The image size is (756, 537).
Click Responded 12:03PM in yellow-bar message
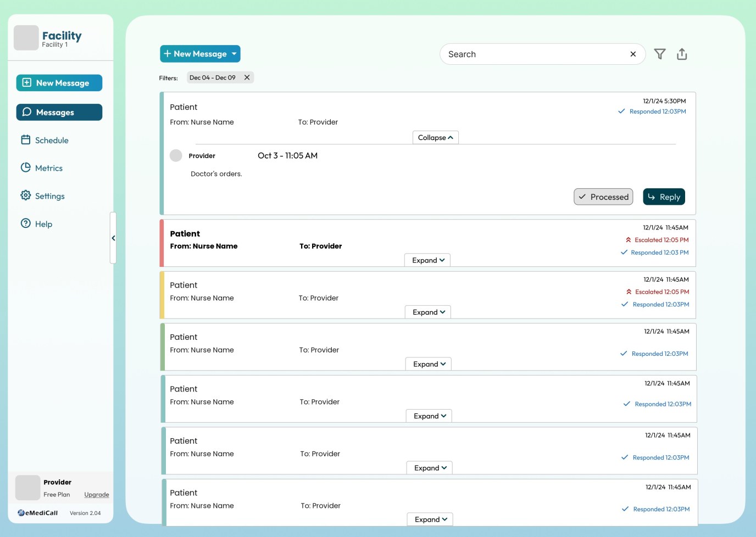655,304
